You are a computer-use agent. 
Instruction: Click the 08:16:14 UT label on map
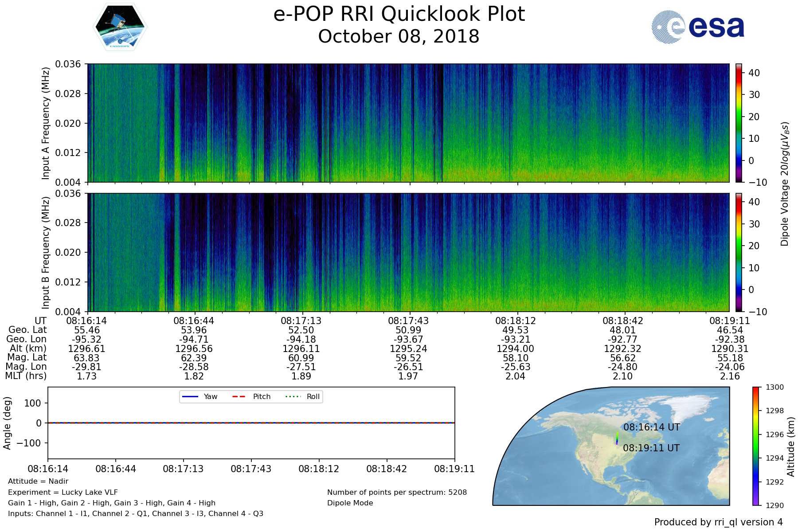(x=651, y=427)
